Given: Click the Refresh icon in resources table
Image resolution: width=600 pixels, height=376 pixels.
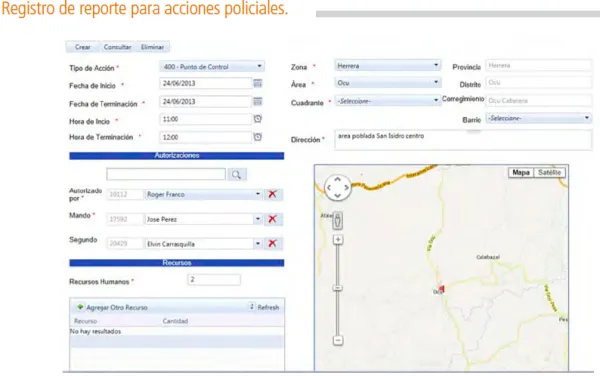Looking at the screenshot, I should pyautogui.click(x=252, y=307).
